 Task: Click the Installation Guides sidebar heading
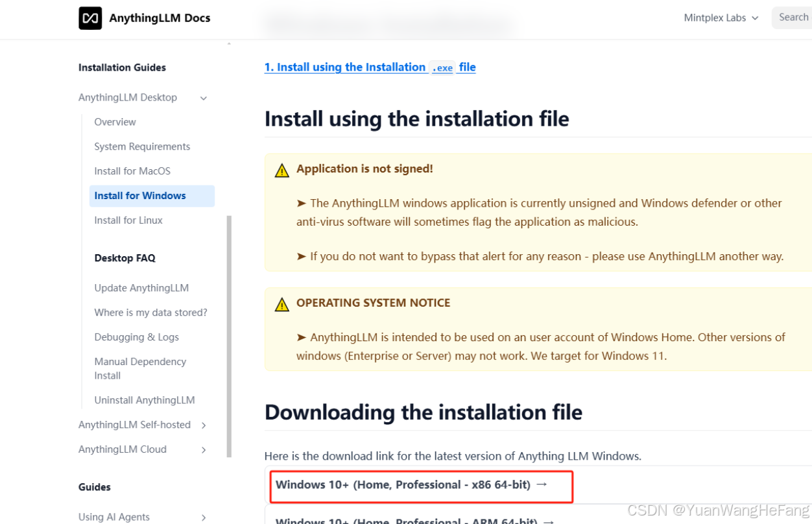click(x=122, y=67)
